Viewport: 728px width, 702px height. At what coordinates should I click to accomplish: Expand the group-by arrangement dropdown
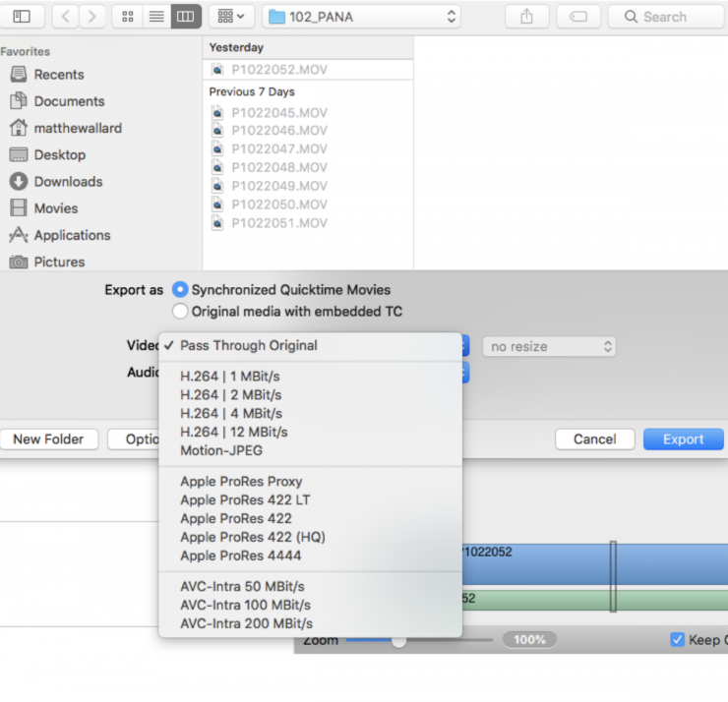click(x=232, y=17)
